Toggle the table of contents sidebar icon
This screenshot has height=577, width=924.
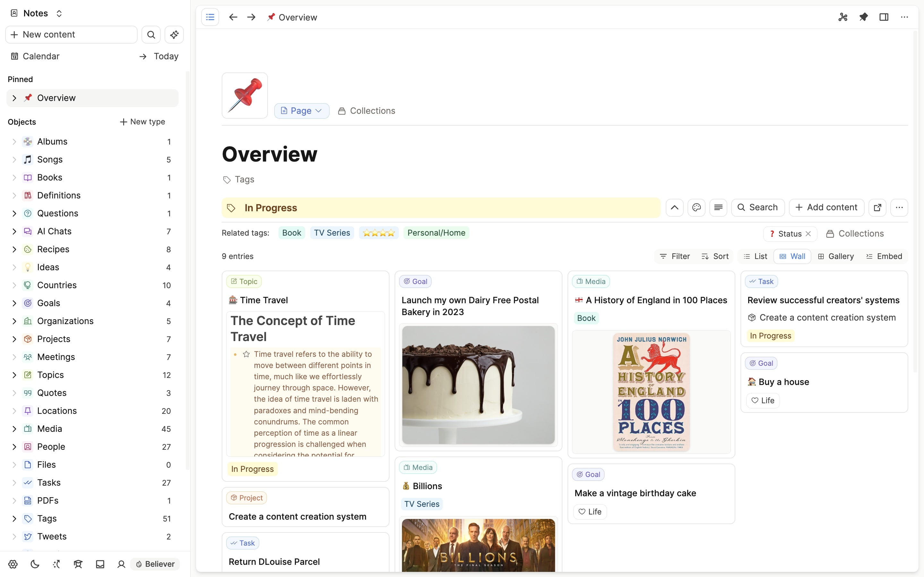tap(210, 17)
